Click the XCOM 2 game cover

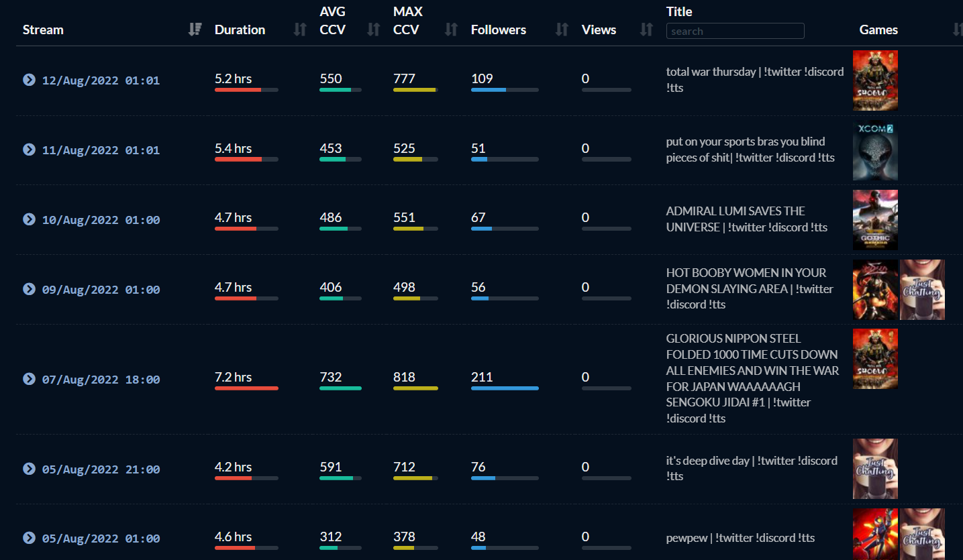(x=875, y=150)
